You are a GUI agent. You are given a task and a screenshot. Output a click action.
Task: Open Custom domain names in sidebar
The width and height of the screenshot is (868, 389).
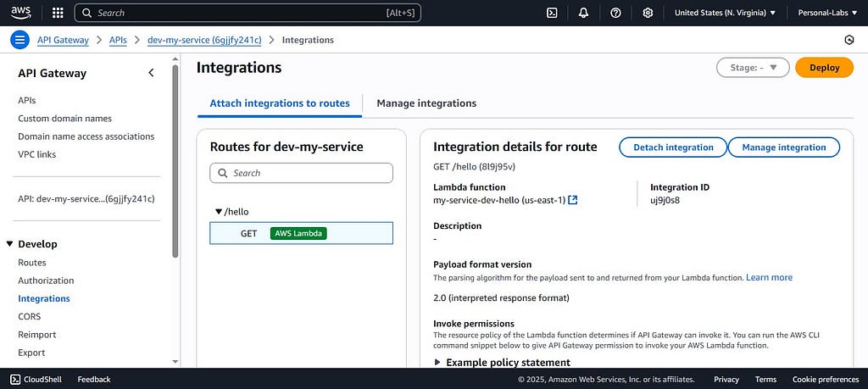(x=64, y=119)
